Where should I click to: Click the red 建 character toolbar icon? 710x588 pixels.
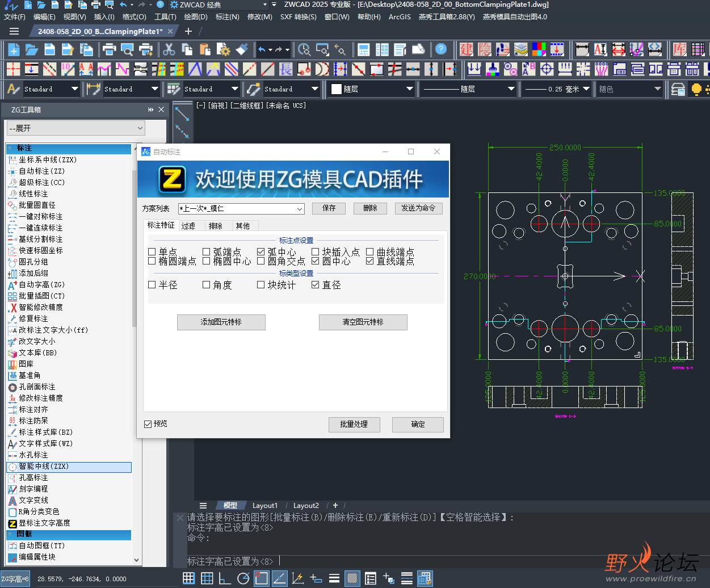click(x=467, y=49)
